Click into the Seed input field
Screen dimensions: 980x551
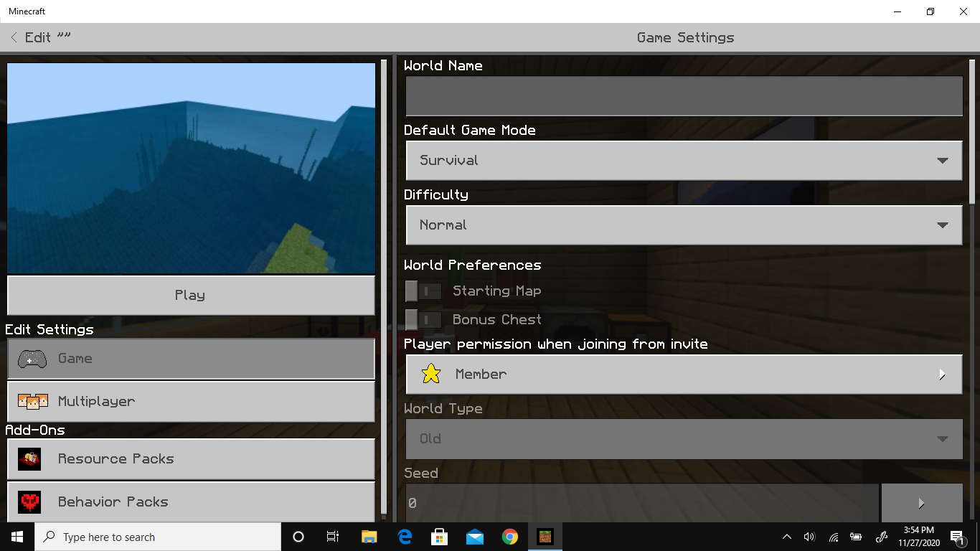coord(642,503)
